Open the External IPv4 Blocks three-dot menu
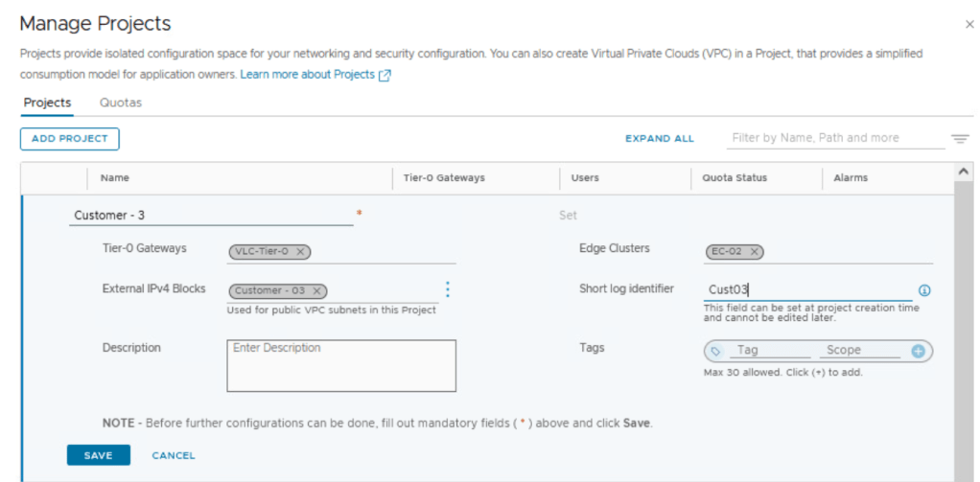Screen dimensions: 980x482 click(447, 289)
